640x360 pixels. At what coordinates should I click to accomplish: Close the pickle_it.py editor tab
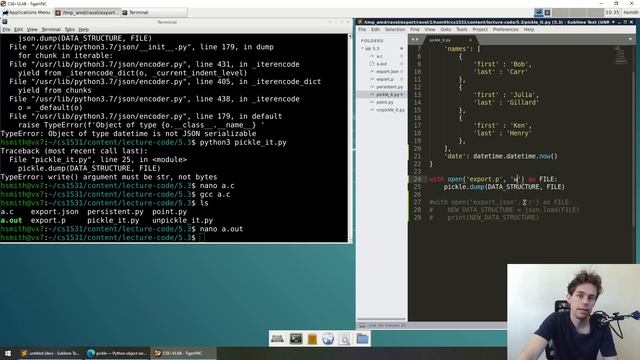click(470, 40)
